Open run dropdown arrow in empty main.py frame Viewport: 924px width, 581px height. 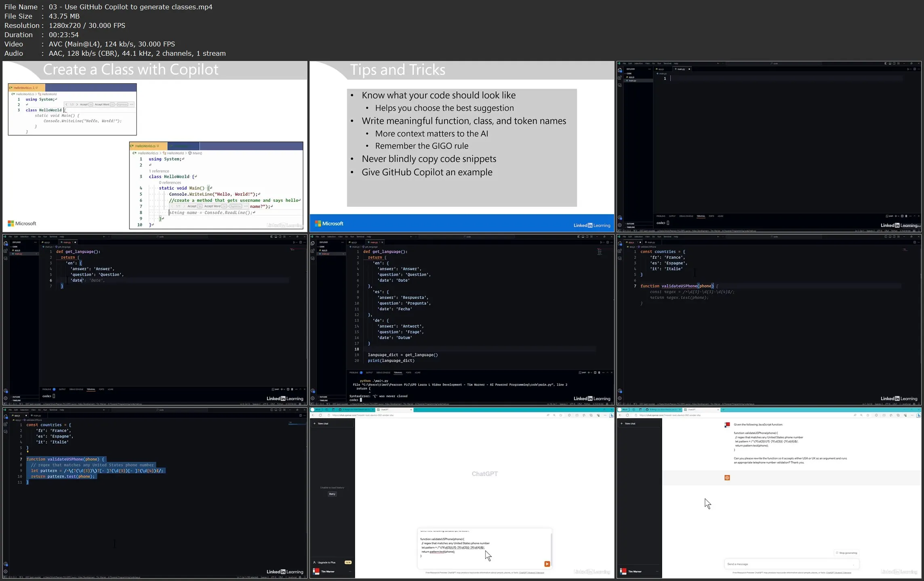(911, 69)
